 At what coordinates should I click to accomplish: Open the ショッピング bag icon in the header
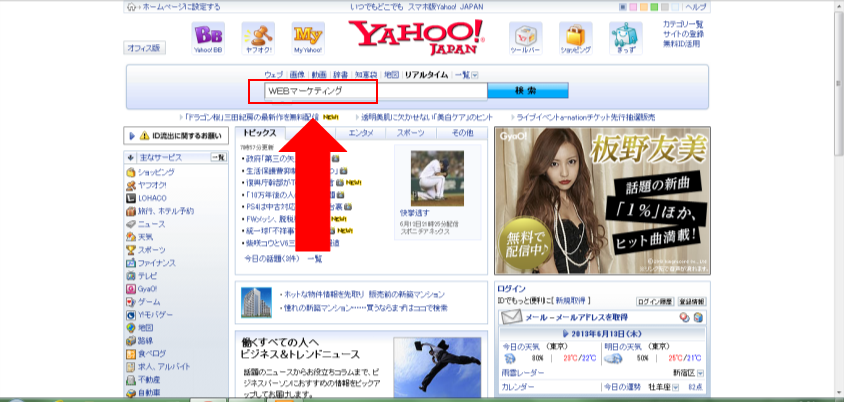coord(576,38)
